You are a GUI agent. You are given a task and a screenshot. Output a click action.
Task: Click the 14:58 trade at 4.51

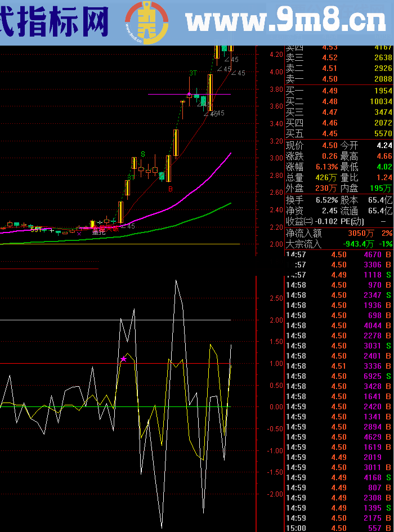[339, 366]
